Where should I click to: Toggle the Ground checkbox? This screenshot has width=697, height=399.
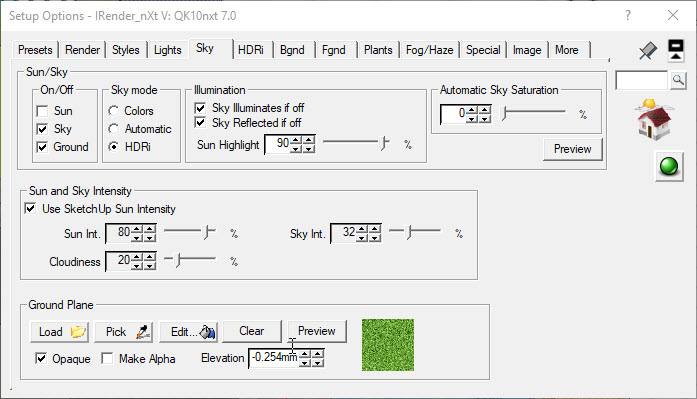[x=42, y=147]
